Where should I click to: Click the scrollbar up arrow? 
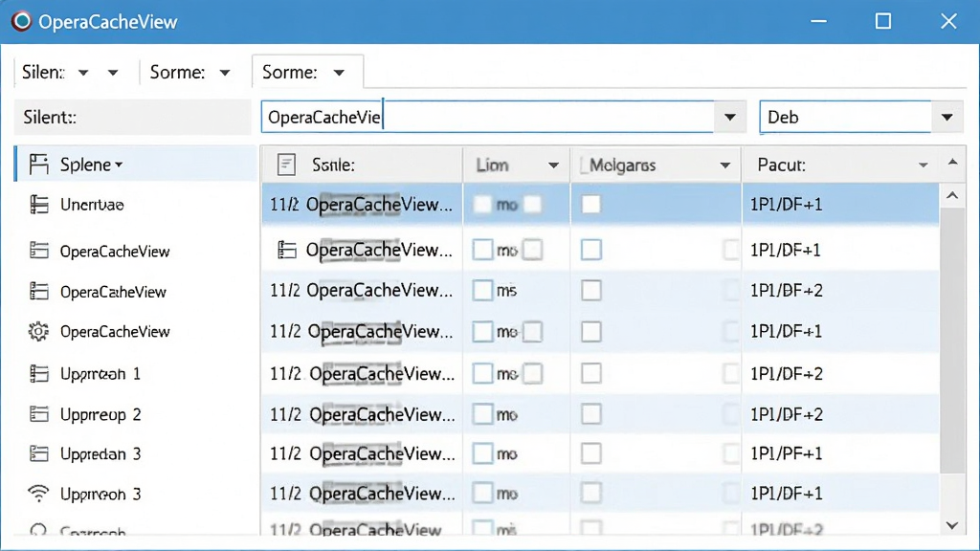[x=952, y=195]
